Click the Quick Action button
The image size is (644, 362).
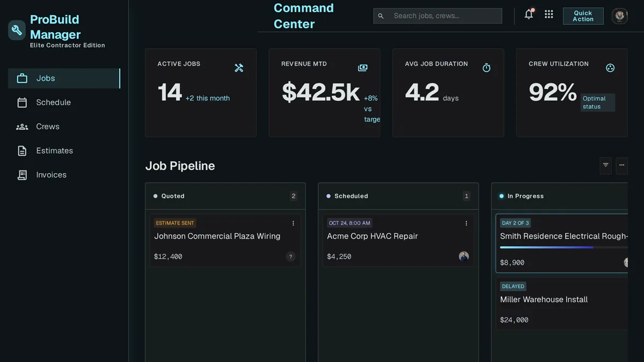583,16
